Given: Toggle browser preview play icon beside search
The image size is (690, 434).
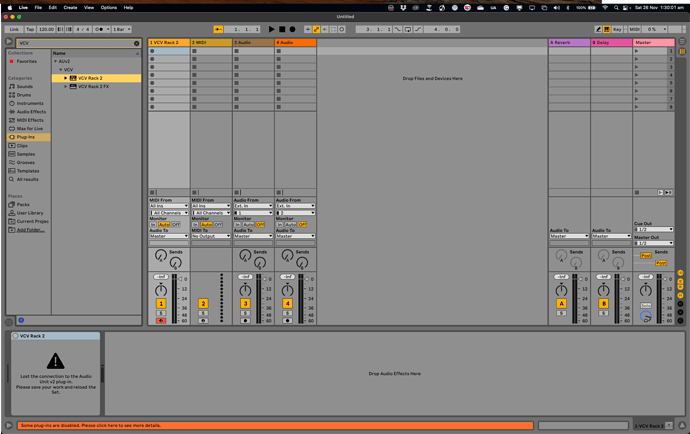Looking at the screenshot, I should click(9, 41).
